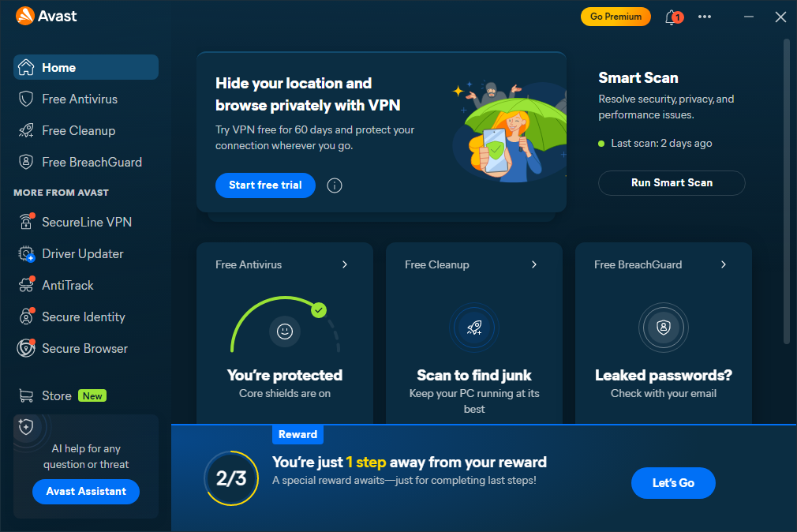The height and width of the screenshot is (532, 797).
Task: Click the shield plus icon above AI help
Action: point(26,427)
